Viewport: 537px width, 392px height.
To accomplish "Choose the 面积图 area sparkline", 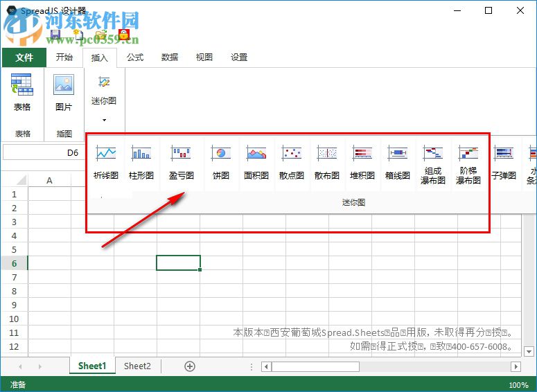I will click(256, 163).
